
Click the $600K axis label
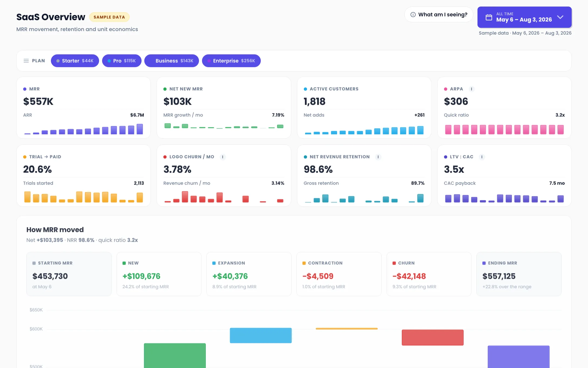point(36,329)
